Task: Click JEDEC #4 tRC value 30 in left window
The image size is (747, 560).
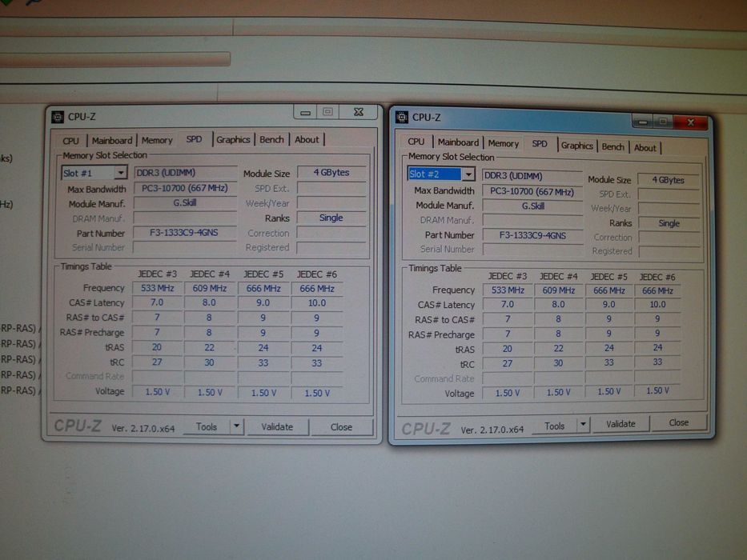Action: coord(210,362)
